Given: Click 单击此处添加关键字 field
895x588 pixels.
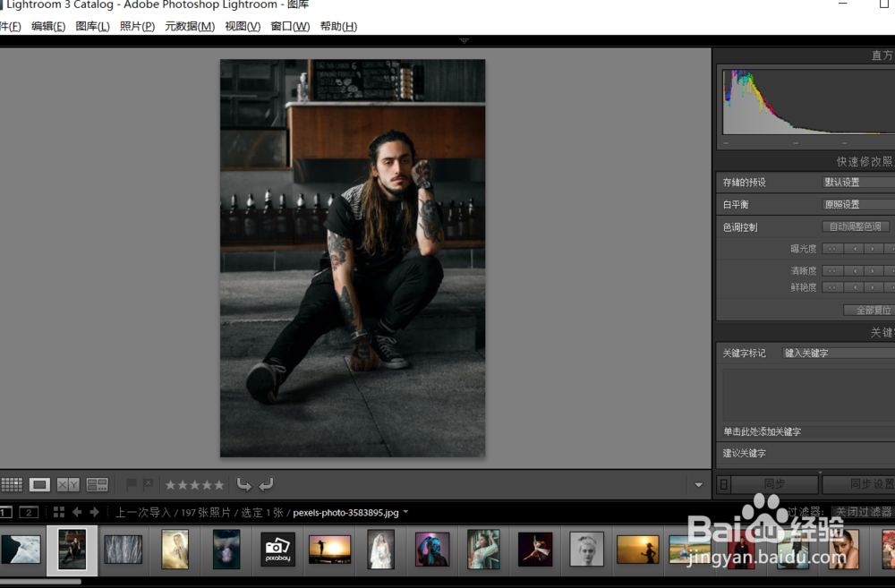Looking at the screenshot, I should pyautogui.click(x=809, y=431).
